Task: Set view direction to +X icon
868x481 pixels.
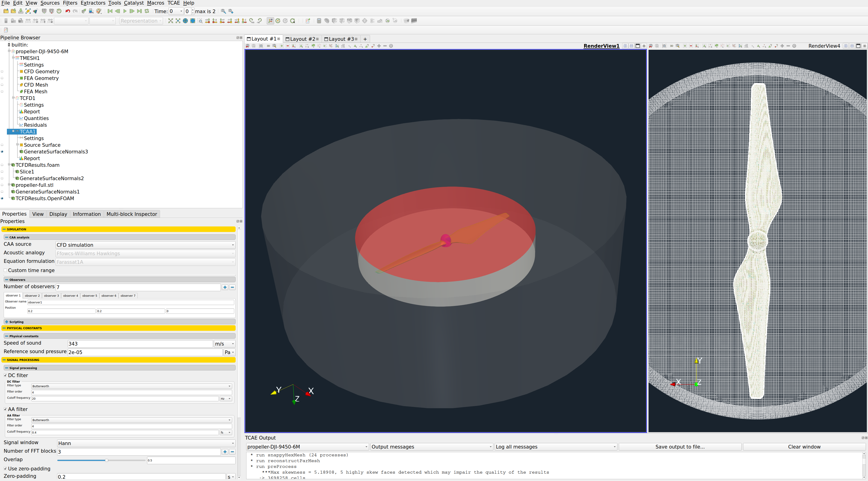Action: [207, 21]
